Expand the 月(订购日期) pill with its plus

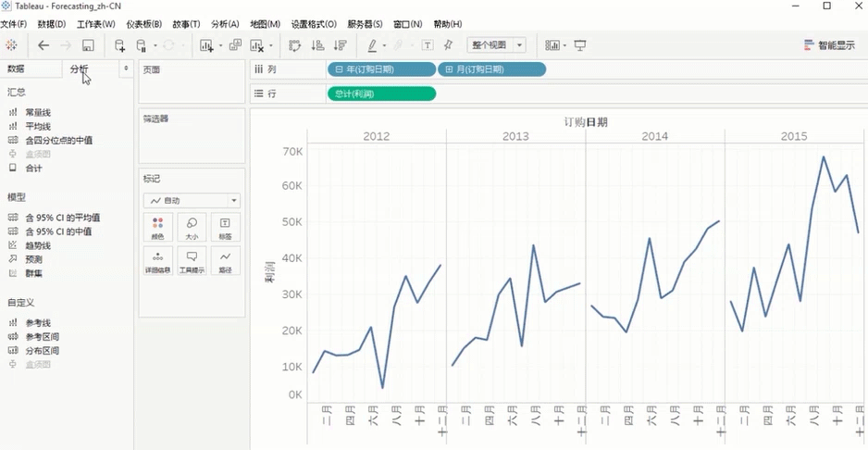[x=450, y=69]
